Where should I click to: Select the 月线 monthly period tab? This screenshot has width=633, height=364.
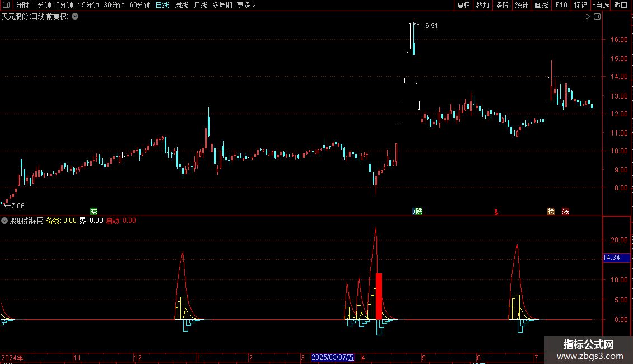point(200,5)
